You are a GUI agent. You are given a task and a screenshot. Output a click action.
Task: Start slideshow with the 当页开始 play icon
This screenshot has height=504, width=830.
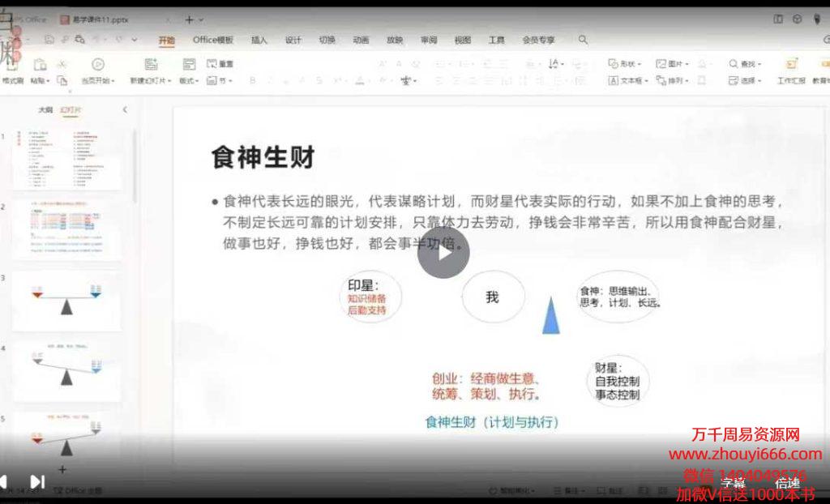(x=97, y=65)
